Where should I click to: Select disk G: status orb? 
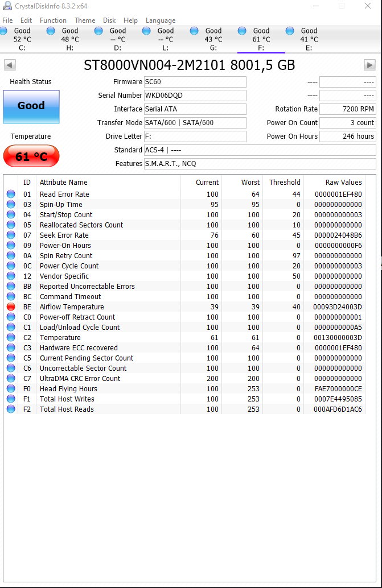[x=194, y=31]
